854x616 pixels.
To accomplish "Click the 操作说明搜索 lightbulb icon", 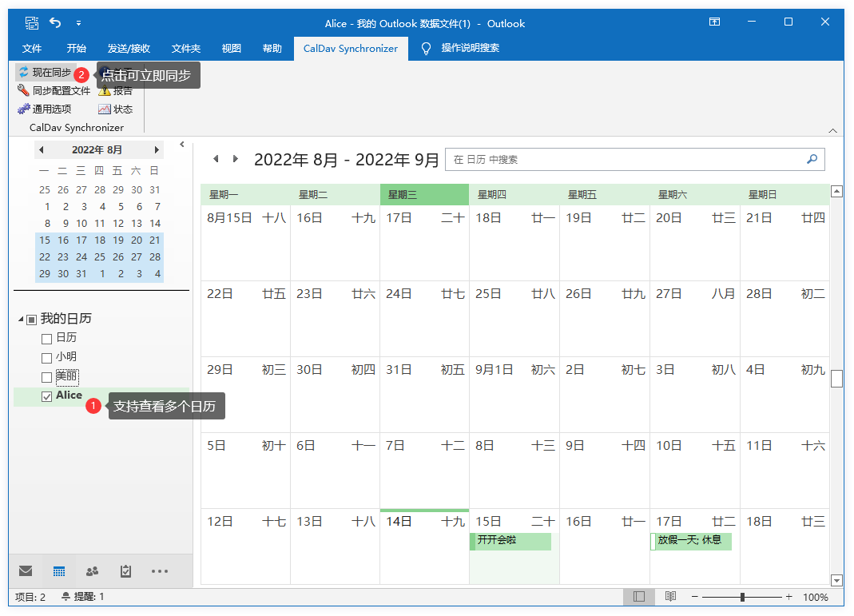I will coord(426,49).
